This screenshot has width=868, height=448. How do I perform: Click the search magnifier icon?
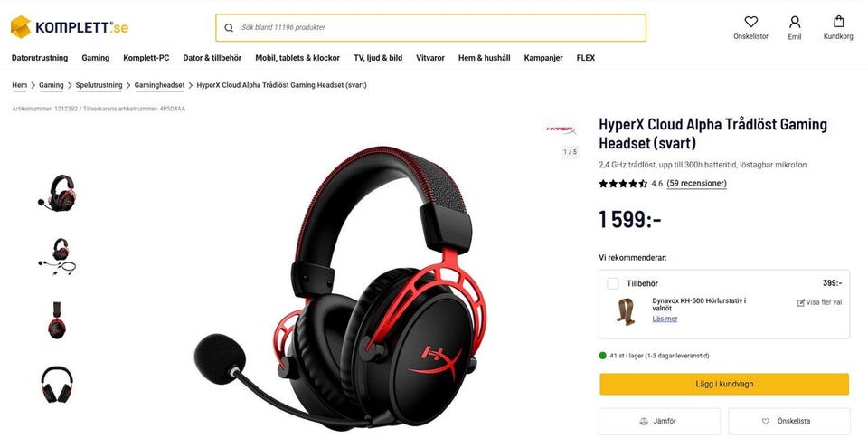[x=229, y=28]
